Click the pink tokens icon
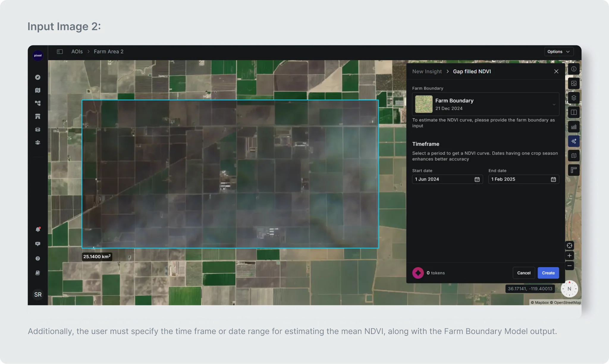 tap(418, 273)
